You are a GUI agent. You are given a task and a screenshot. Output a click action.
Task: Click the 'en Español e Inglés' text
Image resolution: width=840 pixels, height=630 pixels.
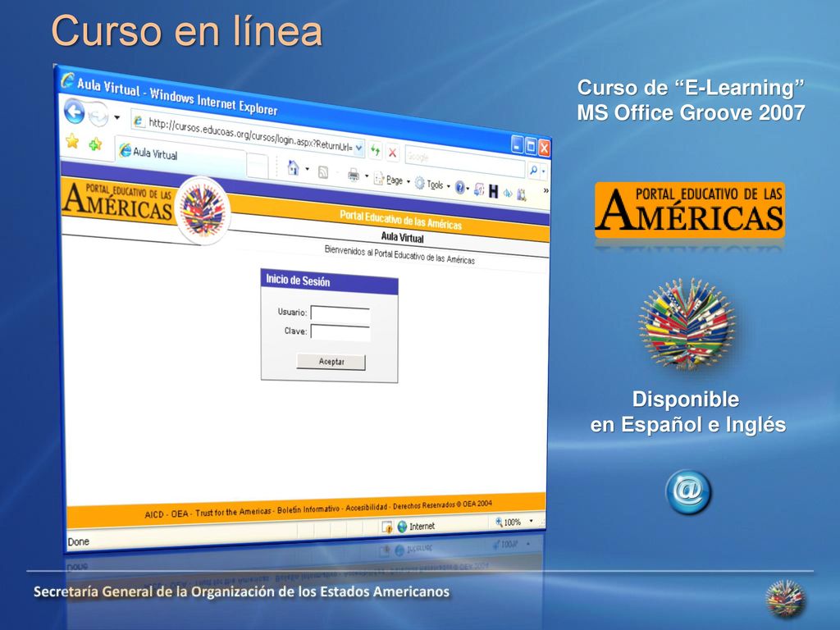point(688,425)
